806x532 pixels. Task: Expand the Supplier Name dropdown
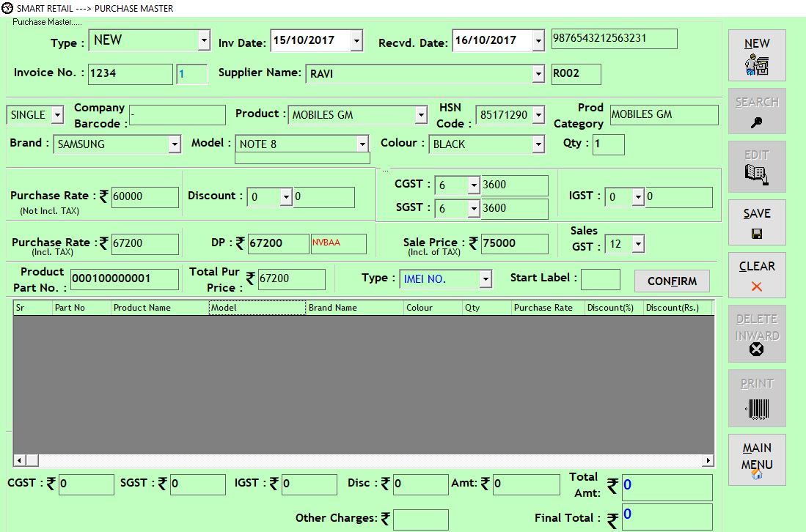[538, 74]
